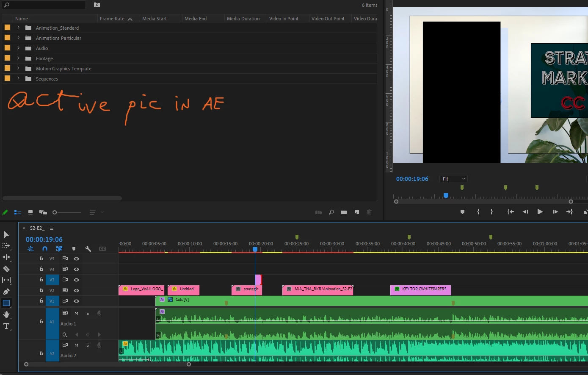588x375 pixels.
Task: Switch project panel to list view
Action: [18, 212]
